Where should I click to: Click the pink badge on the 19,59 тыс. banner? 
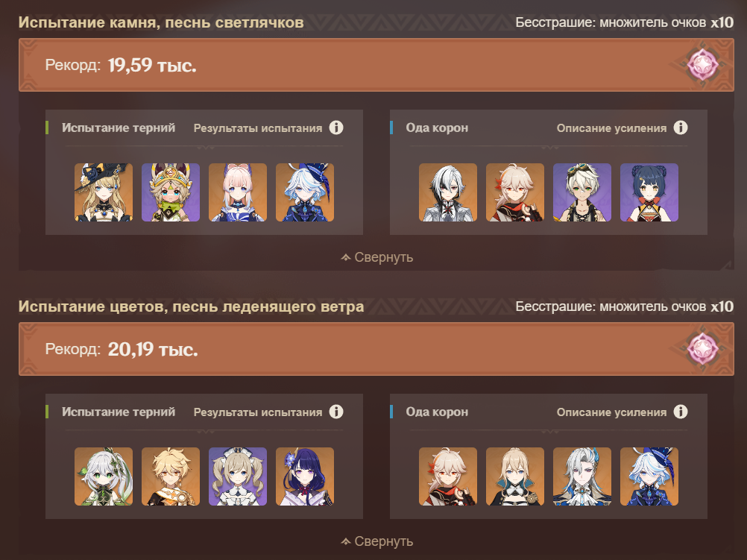[703, 65]
